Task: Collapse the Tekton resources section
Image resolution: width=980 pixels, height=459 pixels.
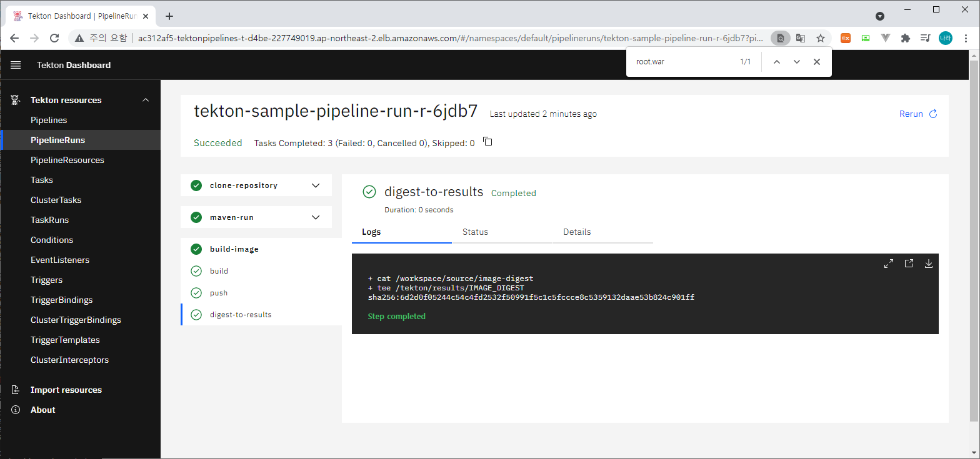Action: click(x=146, y=100)
